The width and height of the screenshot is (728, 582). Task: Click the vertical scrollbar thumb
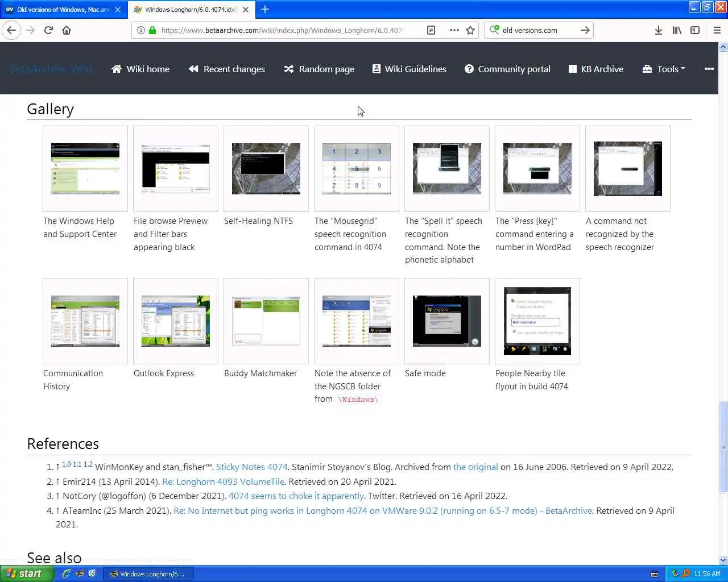click(723, 447)
